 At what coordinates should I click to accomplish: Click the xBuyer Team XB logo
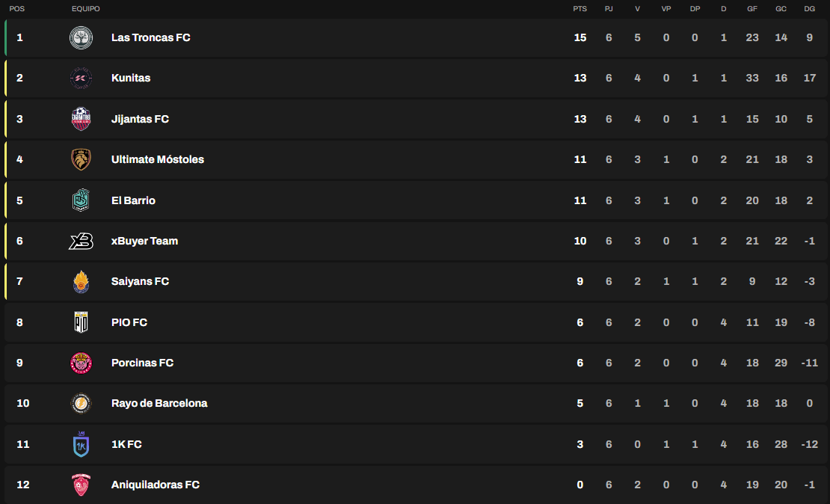81,241
